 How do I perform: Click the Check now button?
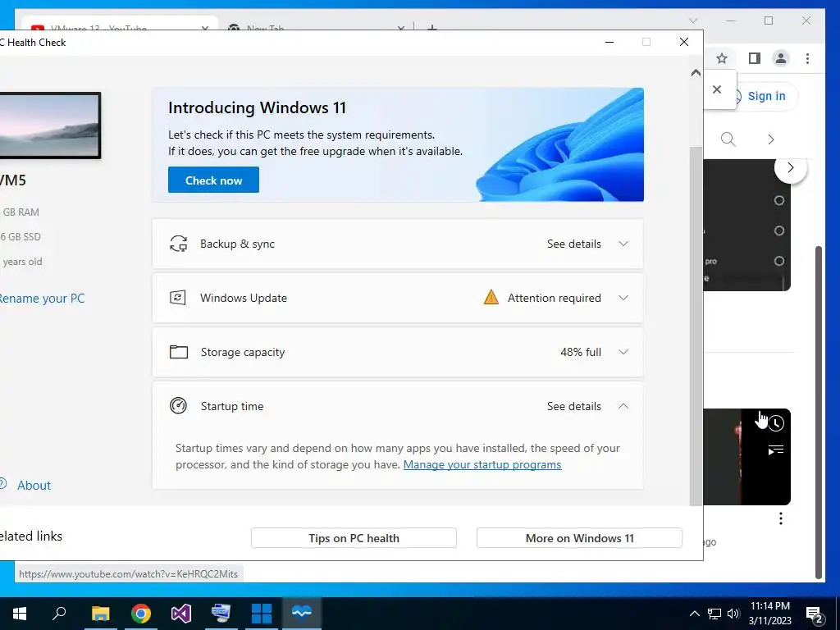213,180
